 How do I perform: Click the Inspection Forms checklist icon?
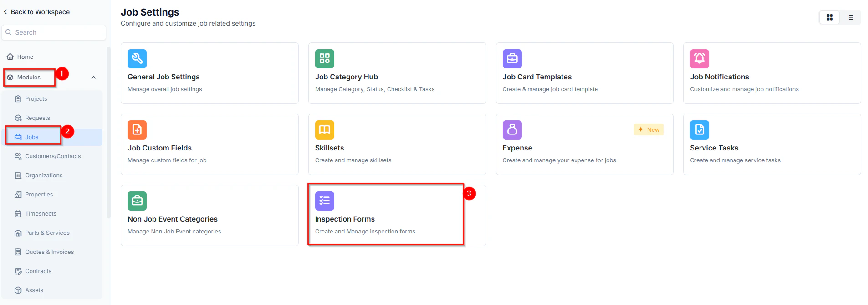(x=325, y=201)
